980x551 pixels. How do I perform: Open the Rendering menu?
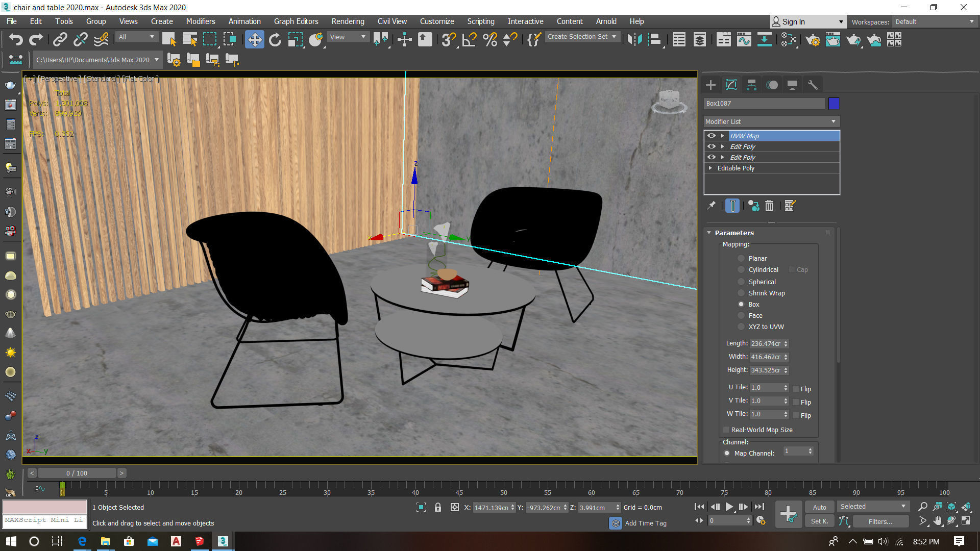(348, 21)
